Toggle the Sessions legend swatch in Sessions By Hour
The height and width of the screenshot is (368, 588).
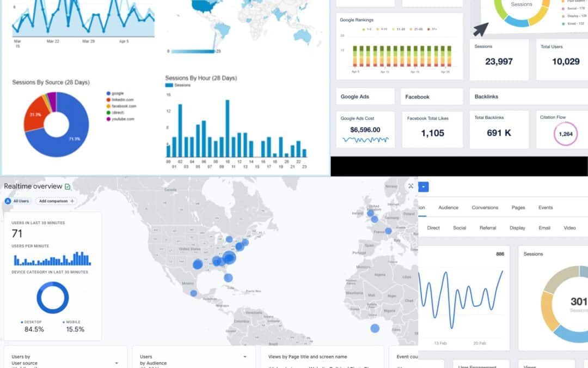pos(169,85)
